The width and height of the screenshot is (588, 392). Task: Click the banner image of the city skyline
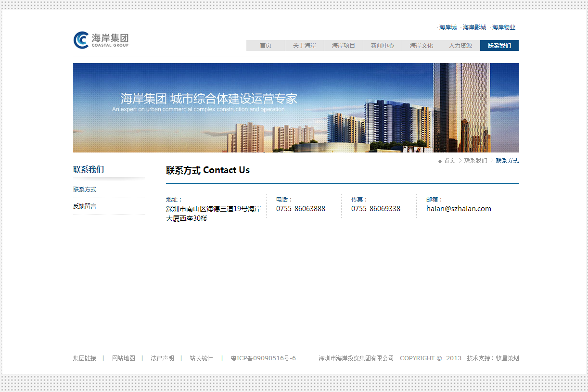tap(296, 107)
